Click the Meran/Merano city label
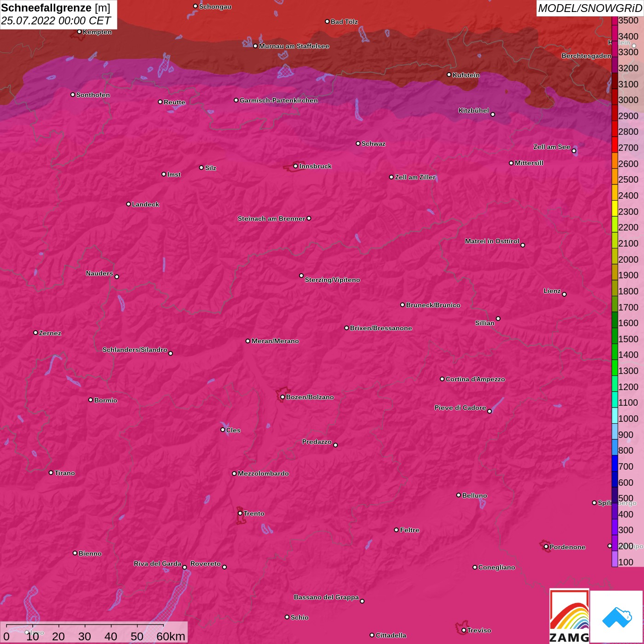This screenshot has width=644, height=644. 275,341
